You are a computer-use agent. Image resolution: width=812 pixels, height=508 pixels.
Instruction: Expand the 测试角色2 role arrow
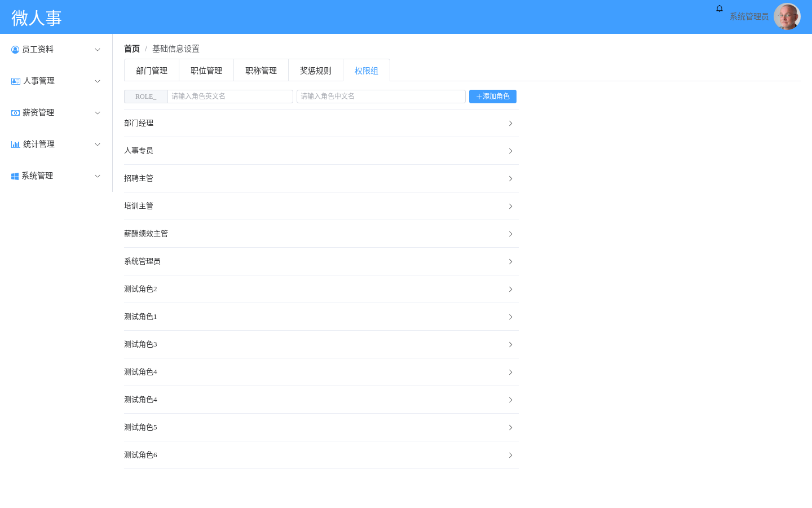[x=510, y=289]
